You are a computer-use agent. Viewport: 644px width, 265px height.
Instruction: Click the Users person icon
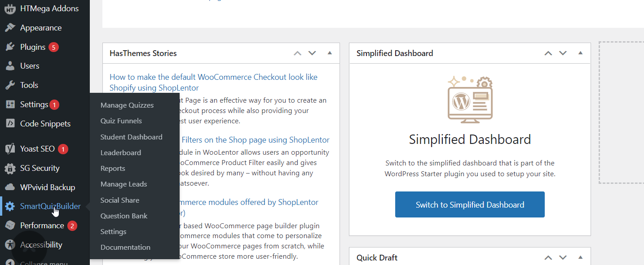(x=10, y=66)
